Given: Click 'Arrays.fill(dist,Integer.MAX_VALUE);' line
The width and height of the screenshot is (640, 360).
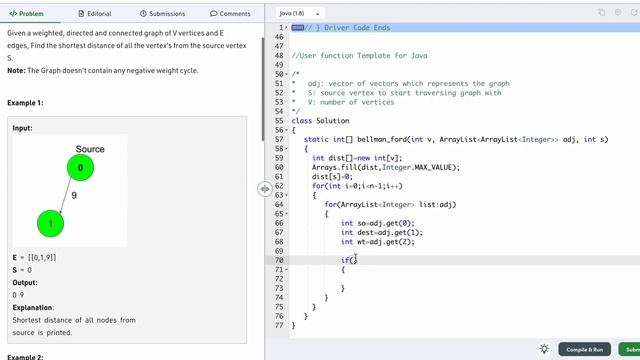Looking at the screenshot, I should pos(386,167).
